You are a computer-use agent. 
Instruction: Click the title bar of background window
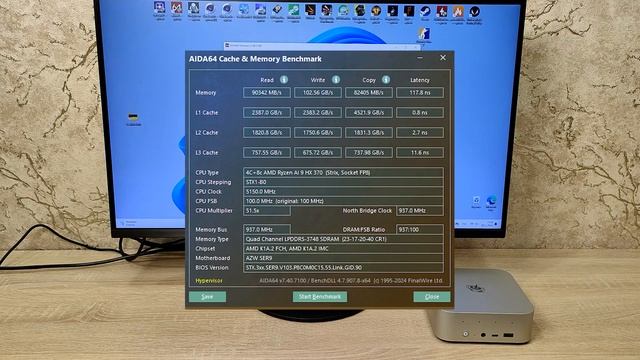322,46
